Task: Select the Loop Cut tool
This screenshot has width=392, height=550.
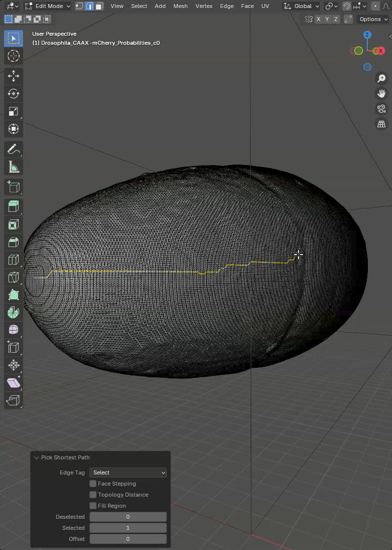Action: tap(14, 260)
